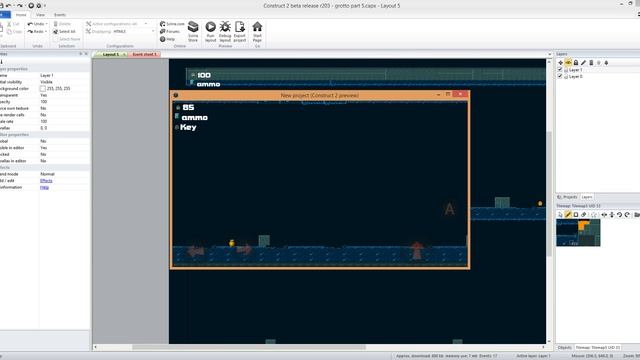
Task: Select Layer 0 in the layers list
Action: tap(576, 76)
